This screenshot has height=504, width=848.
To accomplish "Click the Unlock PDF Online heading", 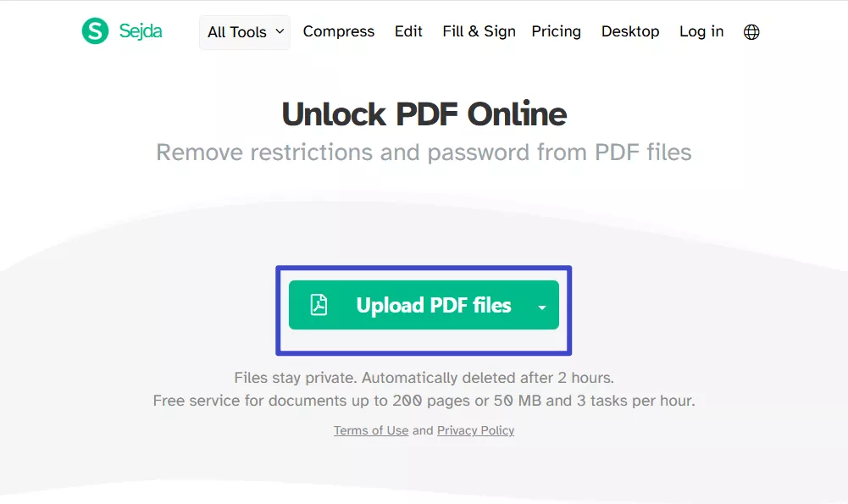I will [x=424, y=114].
